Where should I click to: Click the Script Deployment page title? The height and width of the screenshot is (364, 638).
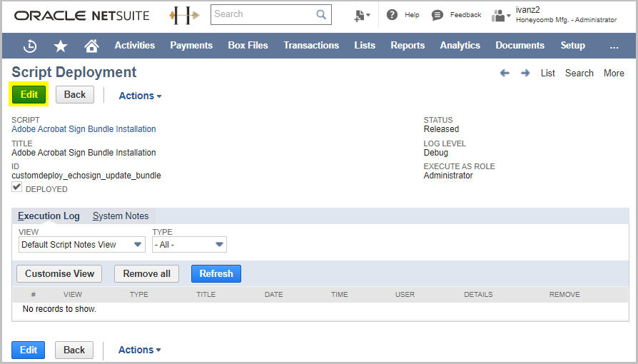click(x=74, y=72)
